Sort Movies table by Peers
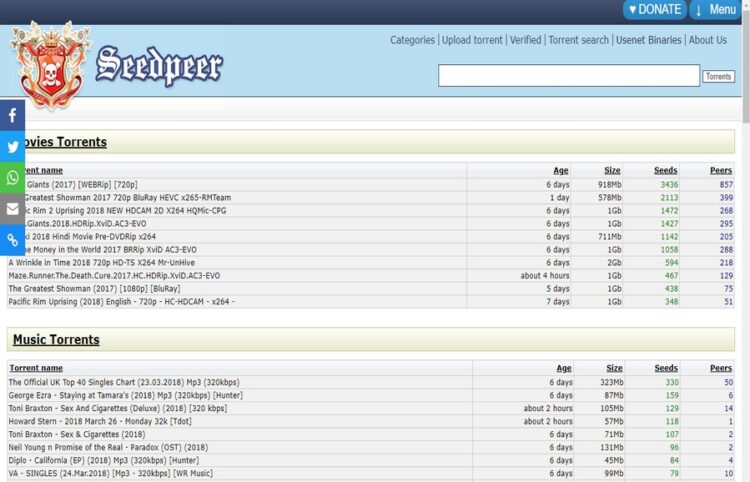 [721, 170]
